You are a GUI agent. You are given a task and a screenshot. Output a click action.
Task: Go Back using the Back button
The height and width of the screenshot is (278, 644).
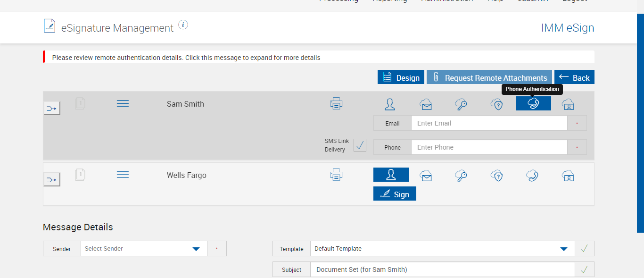[x=574, y=77]
